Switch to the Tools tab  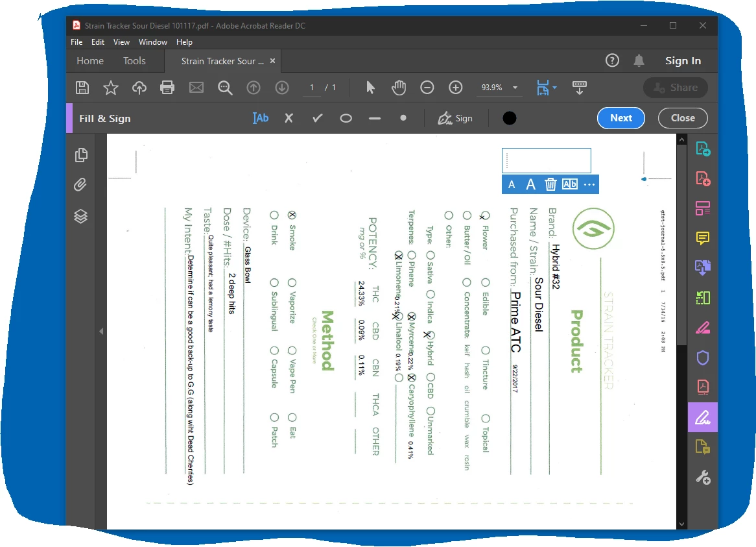coord(134,61)
